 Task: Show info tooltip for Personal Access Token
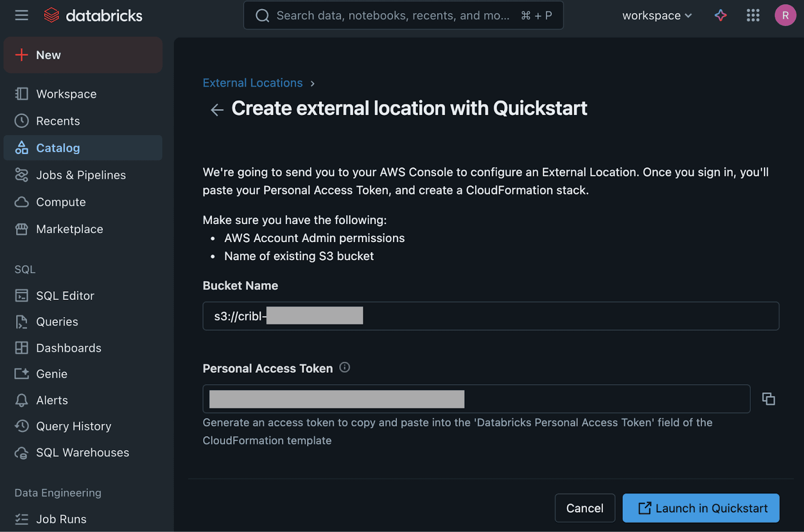(345, 368)
